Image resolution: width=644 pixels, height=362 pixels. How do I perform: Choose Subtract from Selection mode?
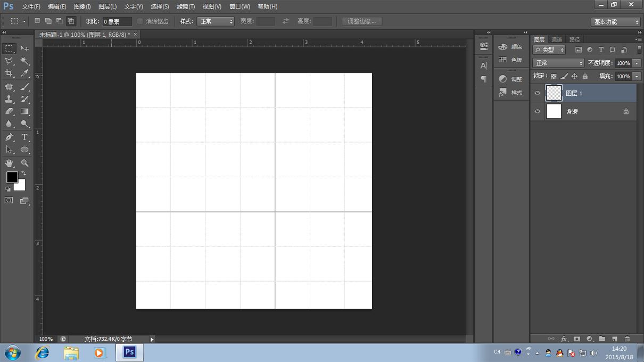pos(60,21)
